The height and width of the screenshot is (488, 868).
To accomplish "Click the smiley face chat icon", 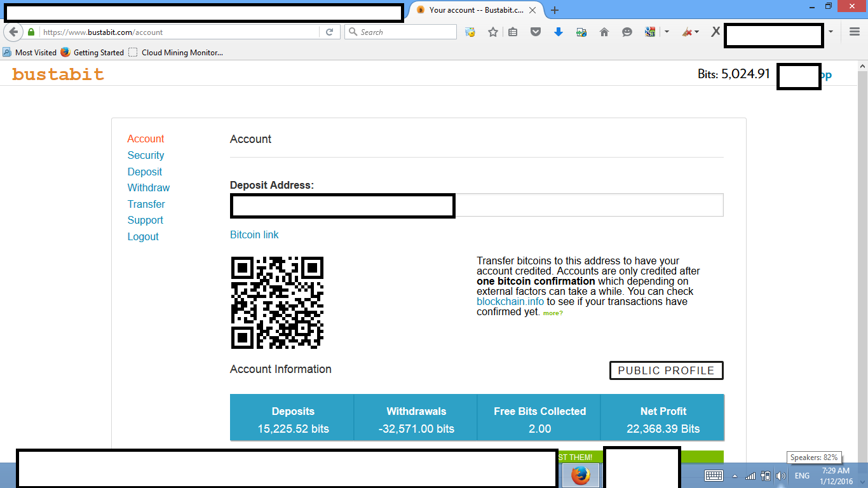I will (x=627, y=32).
